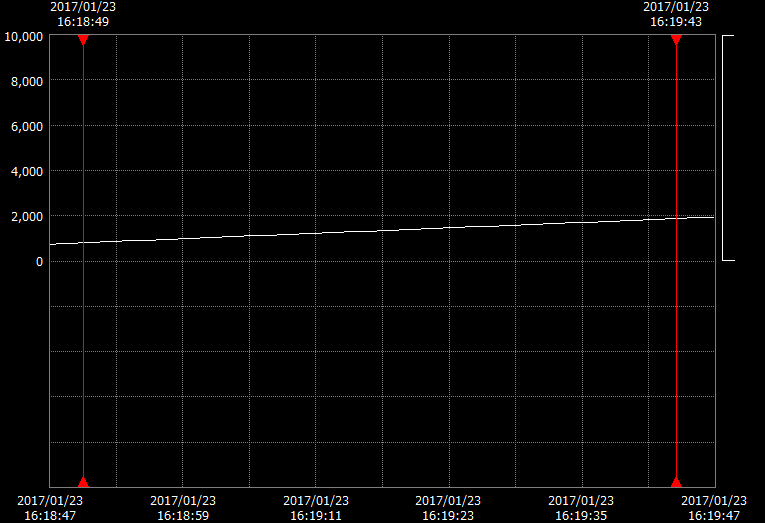Viewport: 765px width, 523px height.
Task: Click the 16:18:59 time axis label
Action: point(183,508)
